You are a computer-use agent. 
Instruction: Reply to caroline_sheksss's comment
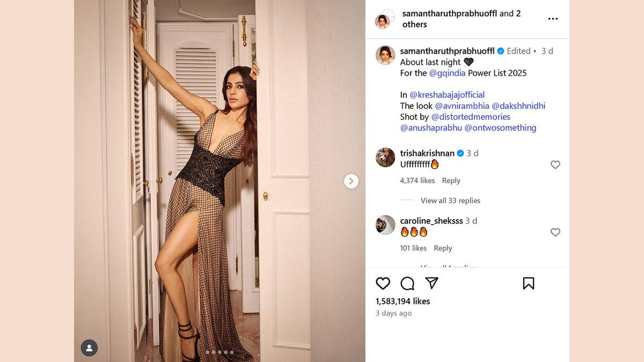click(x=443, y=248)
